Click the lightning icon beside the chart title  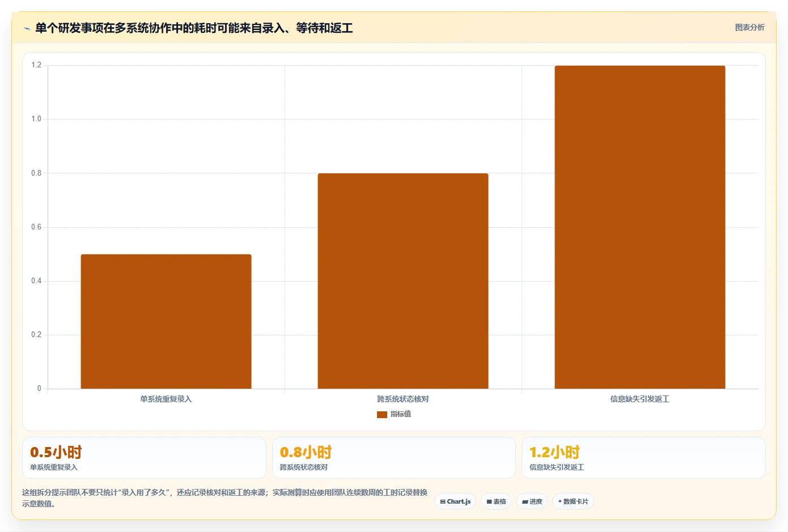27,28
